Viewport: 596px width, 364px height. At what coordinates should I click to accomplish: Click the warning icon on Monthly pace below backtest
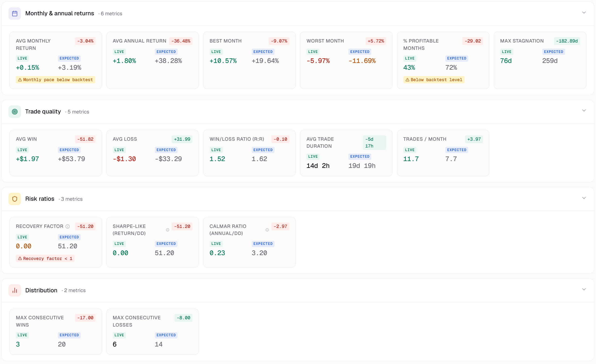pyautogui.click(x=20, y=80)
